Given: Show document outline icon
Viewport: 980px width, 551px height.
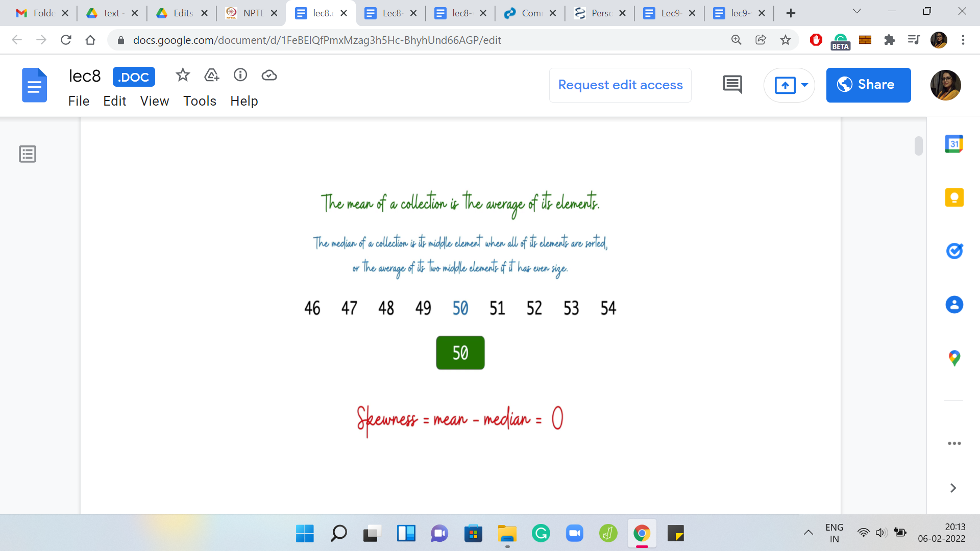Looking at the screenshot, I should (28, 154).
